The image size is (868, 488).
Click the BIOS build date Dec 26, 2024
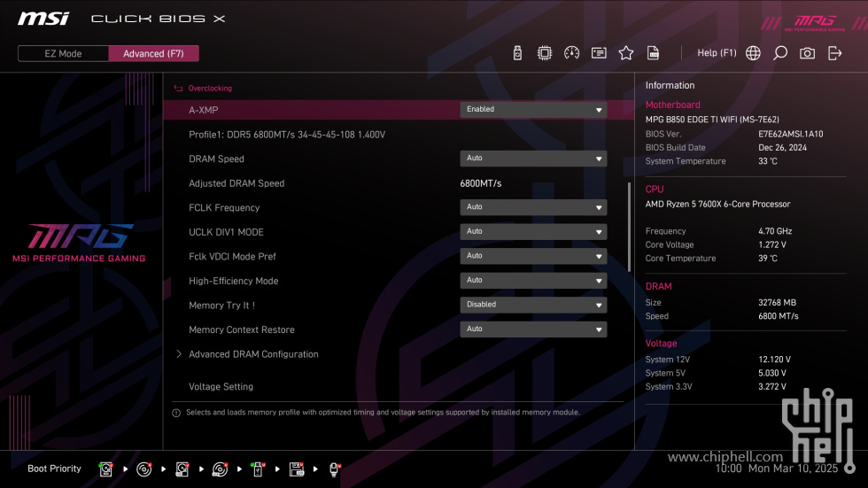point(782,148)
